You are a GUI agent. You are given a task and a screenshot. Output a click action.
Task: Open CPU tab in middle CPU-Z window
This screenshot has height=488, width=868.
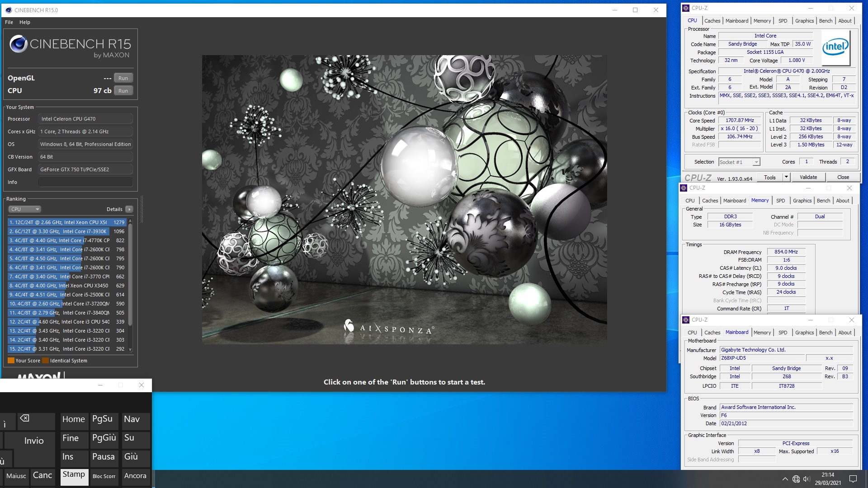coord(690,201)
